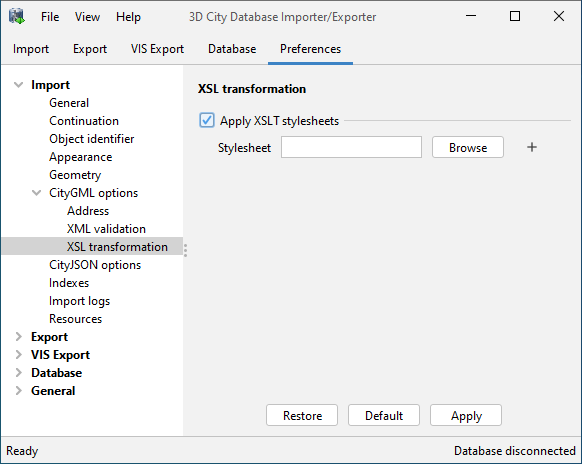Select Object identifier in the tree
582x464 pixels.
pos(92,139)
